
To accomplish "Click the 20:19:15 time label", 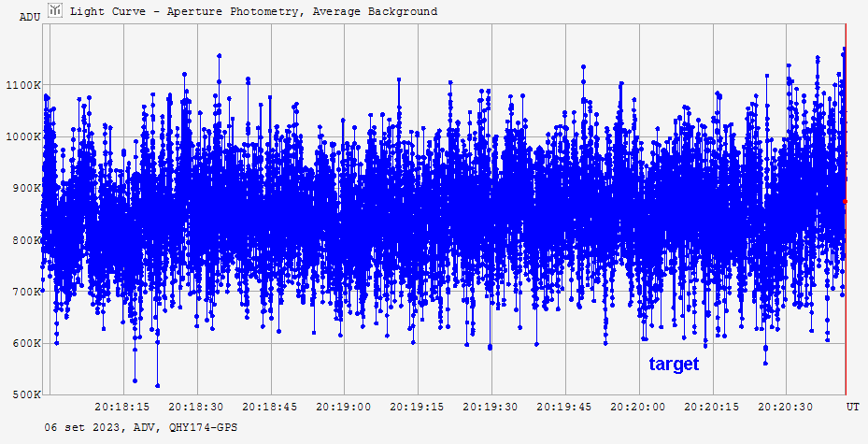I will click(x=417, y=407).
